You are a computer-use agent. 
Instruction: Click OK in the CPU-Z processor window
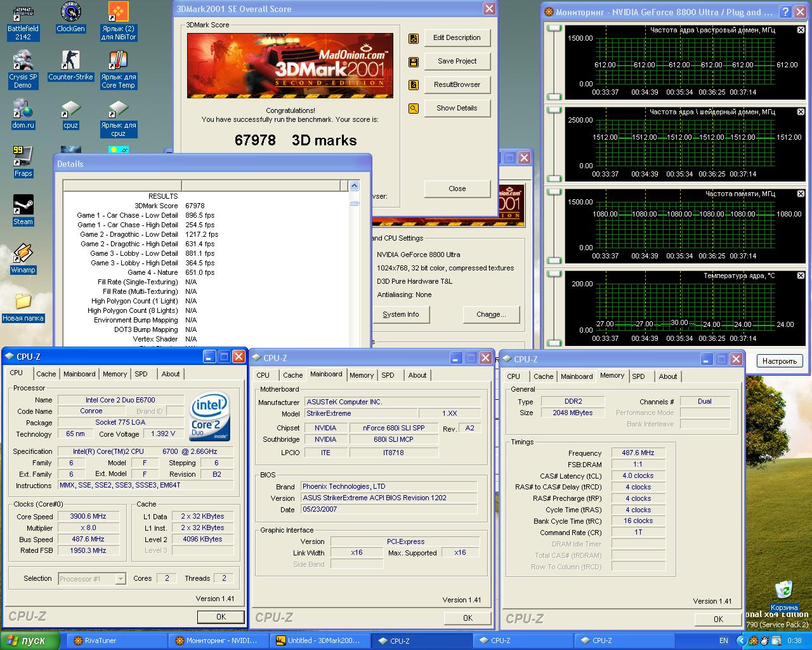221,616
